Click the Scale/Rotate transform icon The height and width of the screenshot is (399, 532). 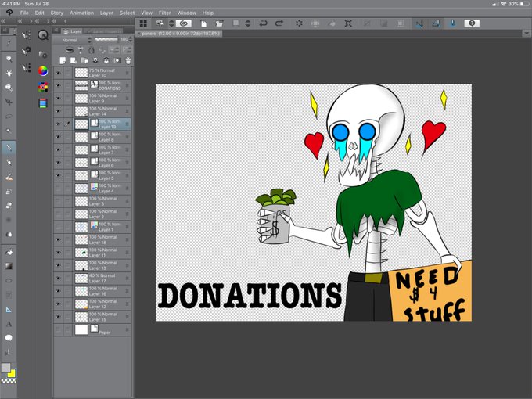[348, 23]
